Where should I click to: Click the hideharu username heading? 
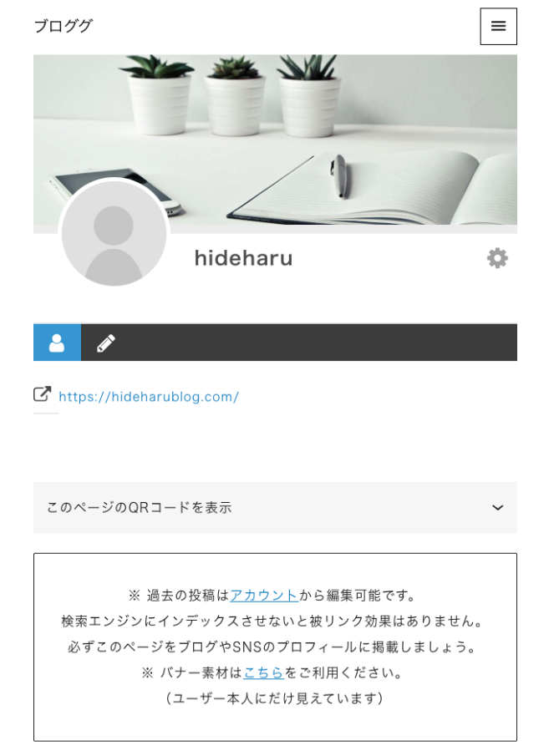(x=243, y=258)
